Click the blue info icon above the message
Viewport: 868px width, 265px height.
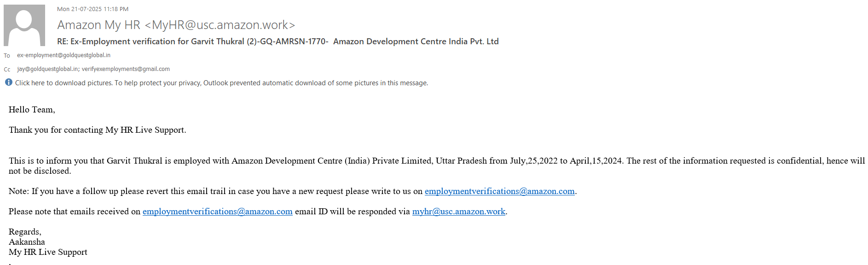click(9, 82)
